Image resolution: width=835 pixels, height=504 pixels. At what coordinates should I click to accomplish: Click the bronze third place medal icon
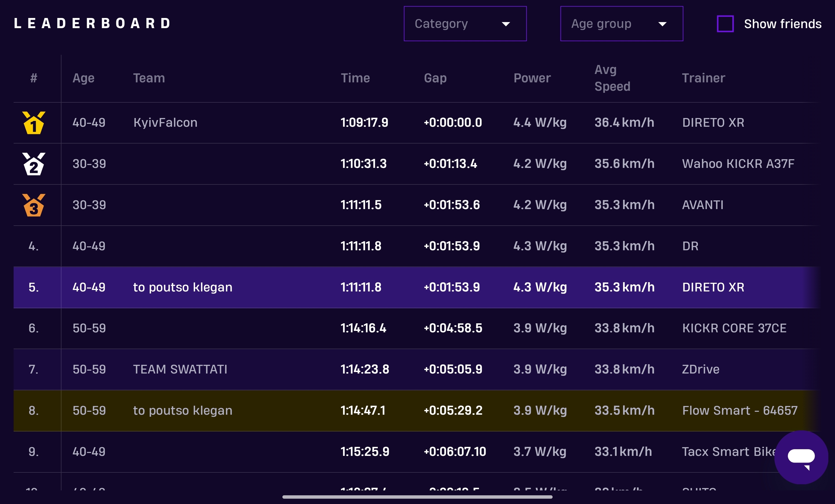coord(34,205)
